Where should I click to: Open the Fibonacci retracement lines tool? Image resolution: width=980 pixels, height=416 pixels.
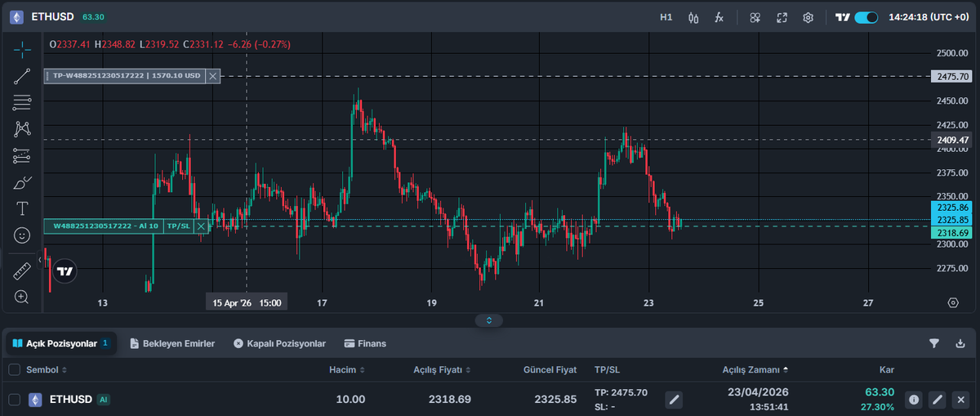(x=22, y=103)
